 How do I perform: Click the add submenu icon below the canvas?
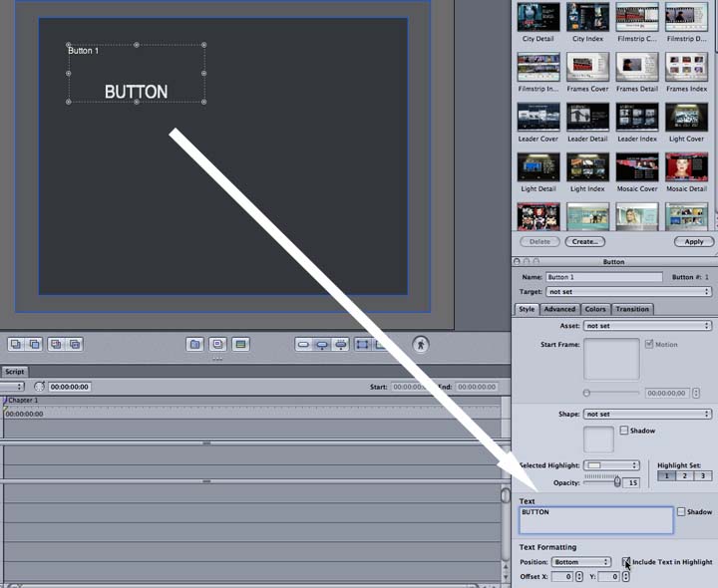[x=195, y=344]
